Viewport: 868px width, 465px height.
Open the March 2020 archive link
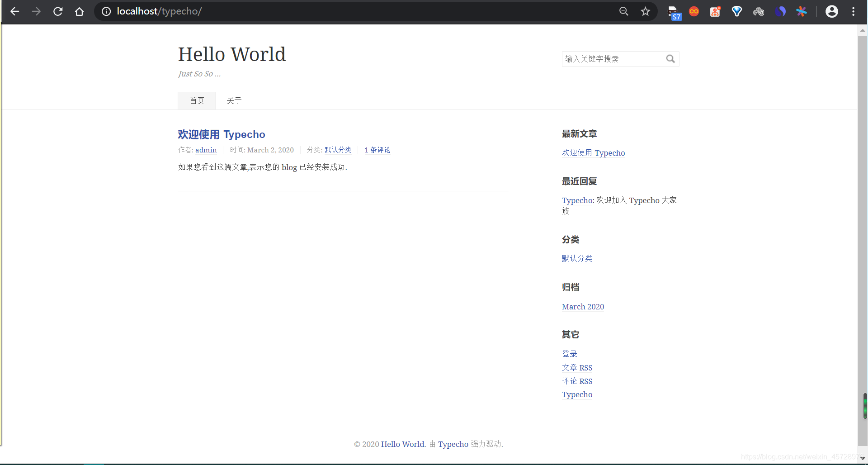pyautogui.click(x=583, y=307)
